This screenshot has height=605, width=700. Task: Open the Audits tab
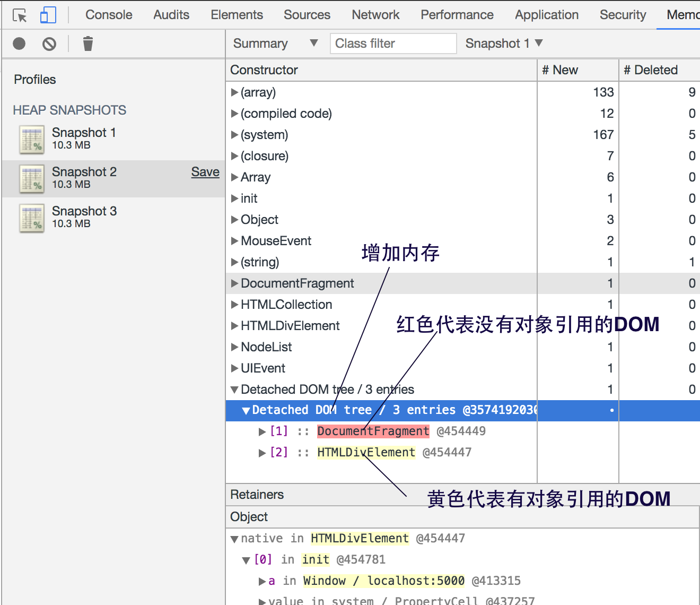(x=171, y=15)
